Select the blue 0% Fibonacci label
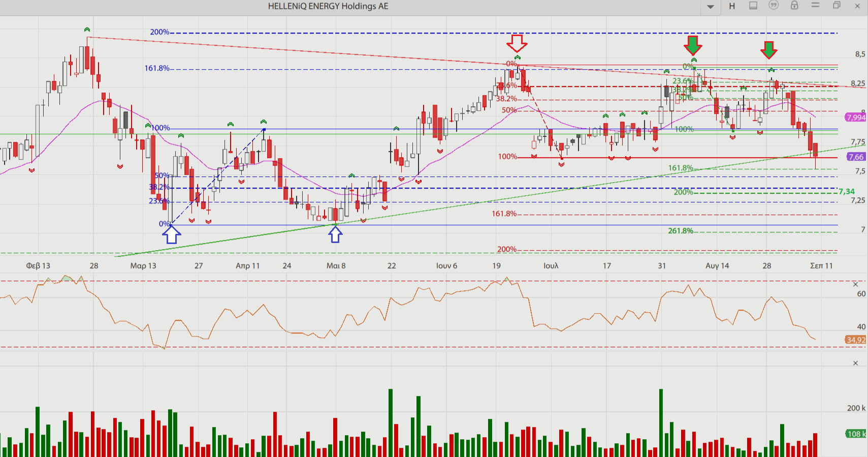The image size is (868, 457). [x=165, y=224]
